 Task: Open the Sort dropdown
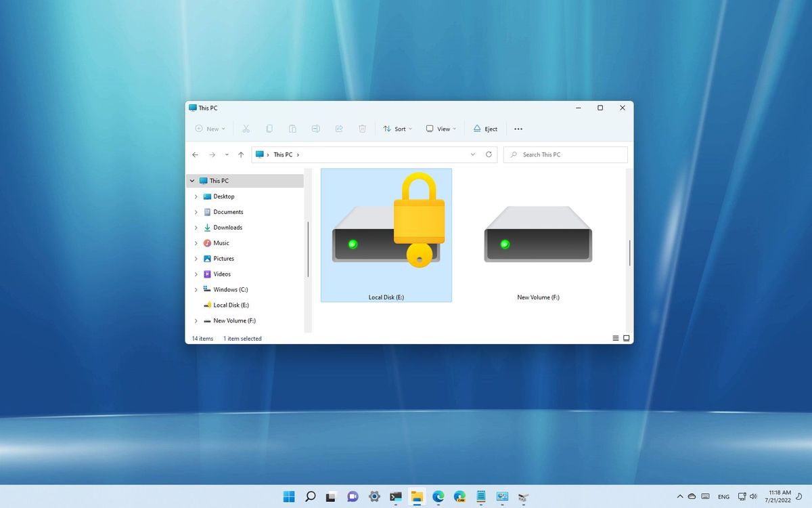[x=398, y=129]
